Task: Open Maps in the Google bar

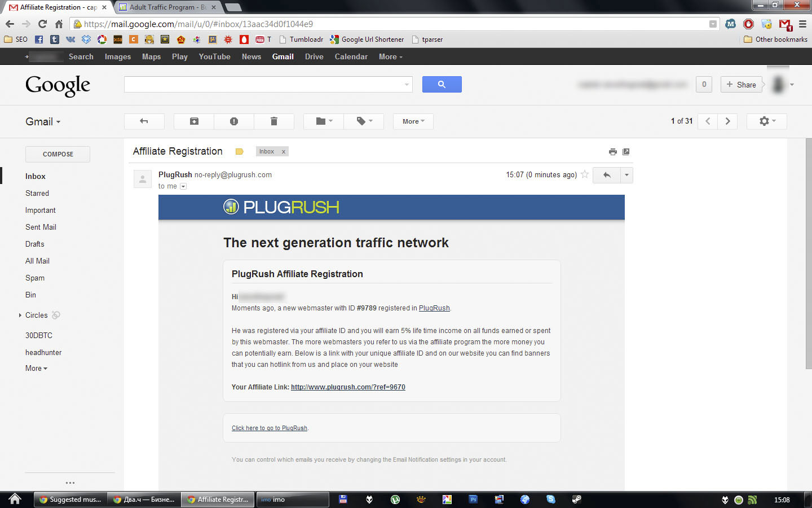Action: pyautogui.click(x=152, y=56)
